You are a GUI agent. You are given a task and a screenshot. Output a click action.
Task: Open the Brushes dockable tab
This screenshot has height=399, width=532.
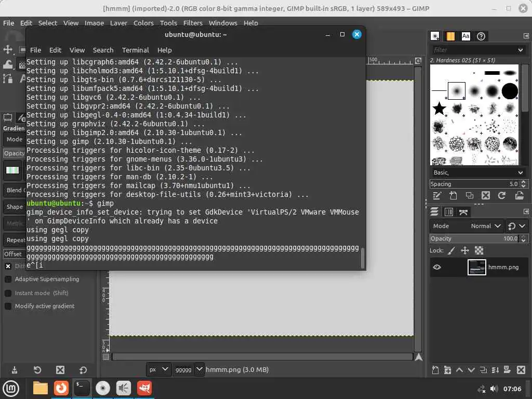coord(435,36)
